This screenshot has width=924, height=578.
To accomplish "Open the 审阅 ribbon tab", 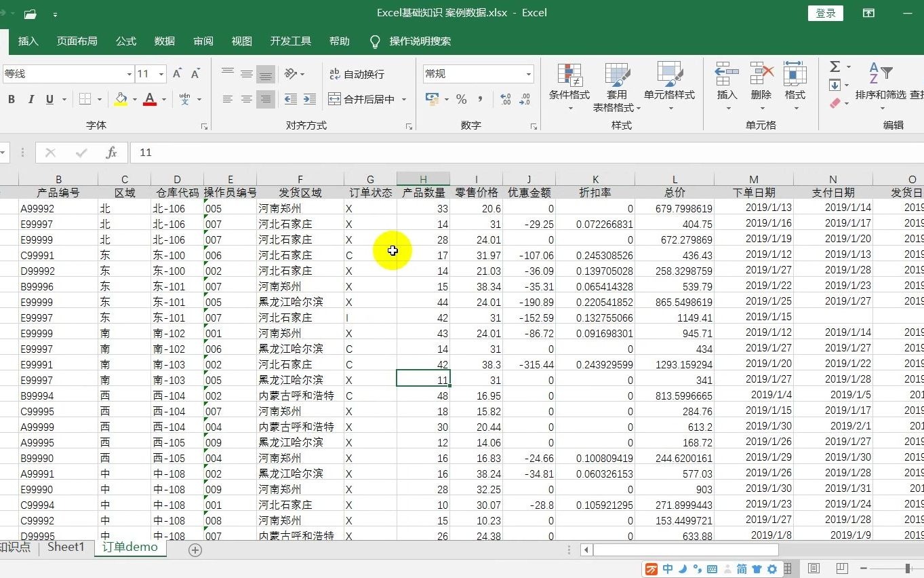I will pyautogui.click(x=203, y=41).
